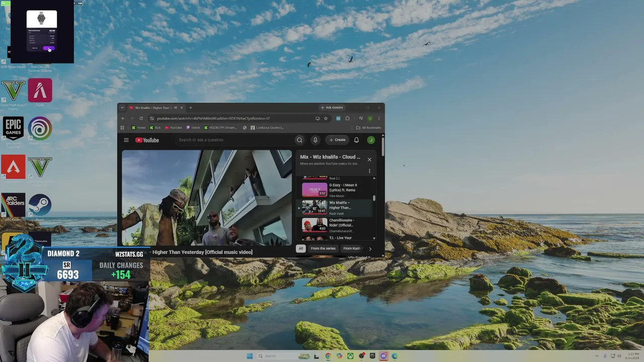Open the Kick bookmark
This screenshot has height=362, width=644.
154,128
